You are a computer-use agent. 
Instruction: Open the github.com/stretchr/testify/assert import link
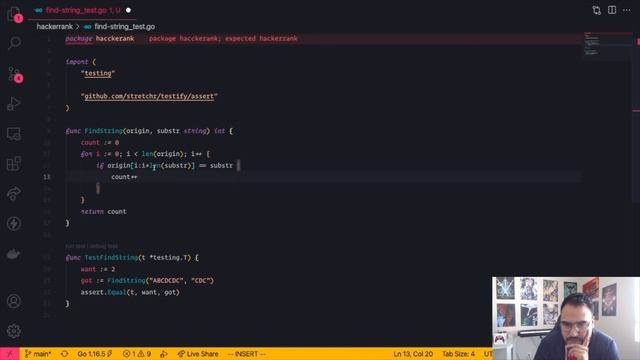coord(149,96)
